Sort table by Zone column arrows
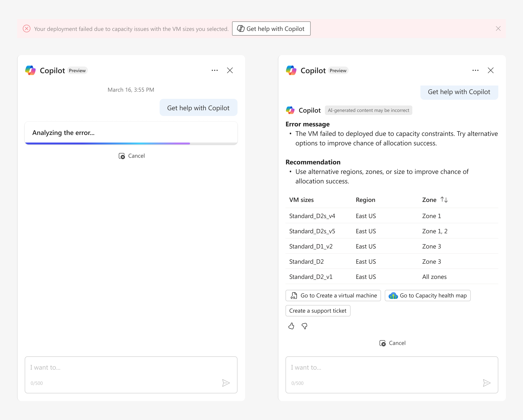523x420 pixels. [x=444, y=200]
